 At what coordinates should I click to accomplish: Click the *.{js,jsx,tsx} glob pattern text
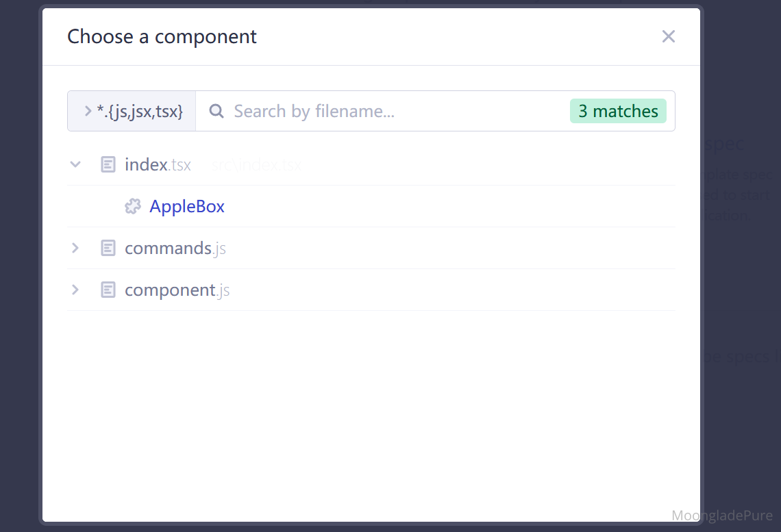pyautogui.click(x=140, y=111)
